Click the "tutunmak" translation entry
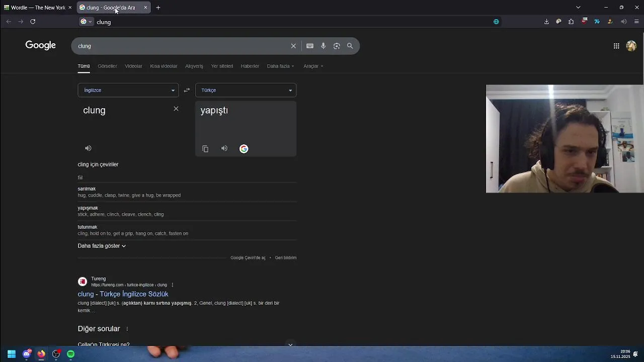The image size is (644, 362). 88,227
